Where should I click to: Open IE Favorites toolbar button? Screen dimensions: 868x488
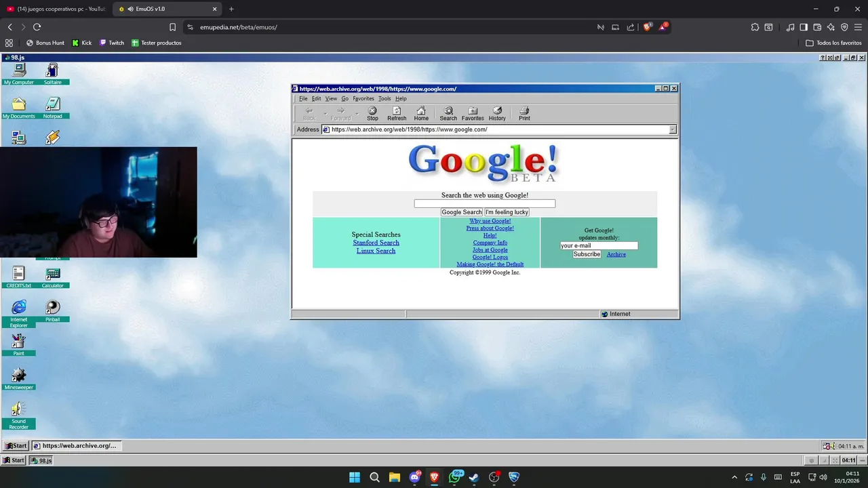[x=473, y=114]
